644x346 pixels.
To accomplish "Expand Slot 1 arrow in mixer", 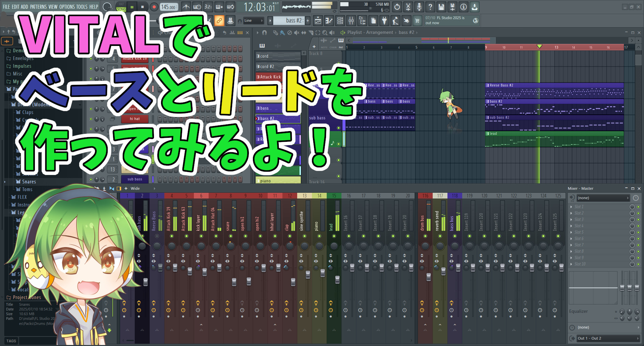I will pos(571,207).
